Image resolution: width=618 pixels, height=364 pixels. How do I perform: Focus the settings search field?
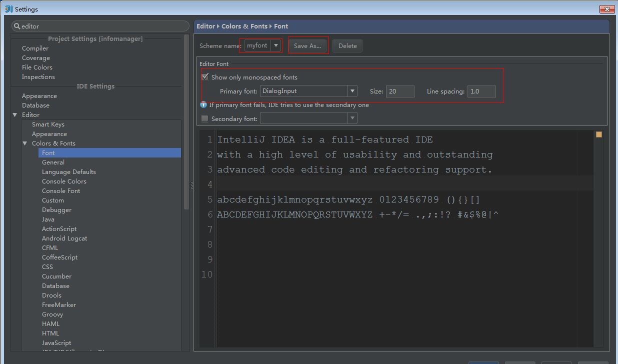tap(100, 26)
